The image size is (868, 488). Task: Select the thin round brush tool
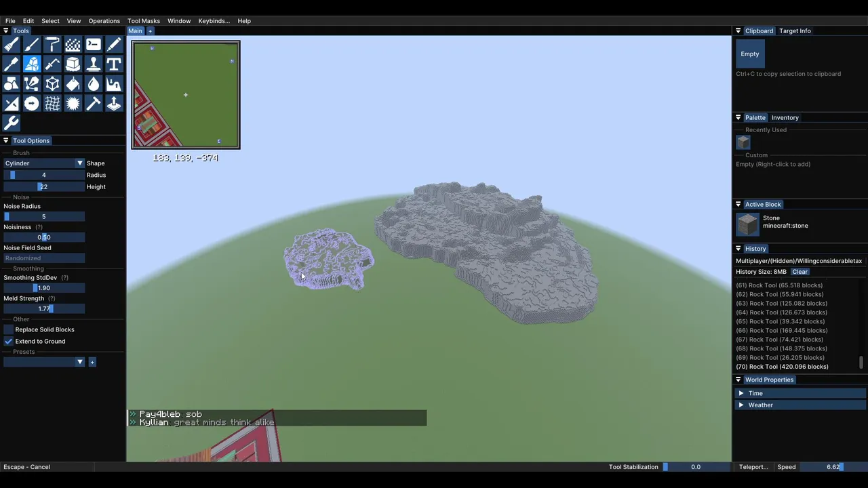coord(32,45)
